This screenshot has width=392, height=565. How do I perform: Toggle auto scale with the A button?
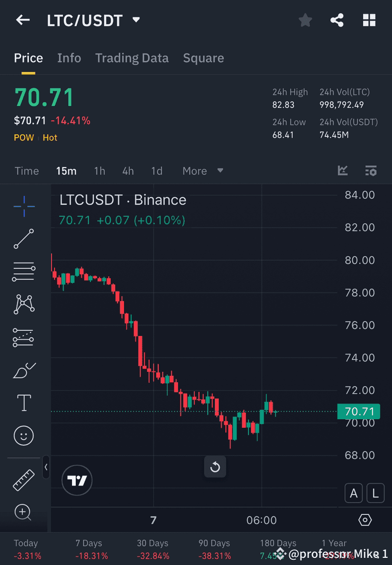(354, 493)
